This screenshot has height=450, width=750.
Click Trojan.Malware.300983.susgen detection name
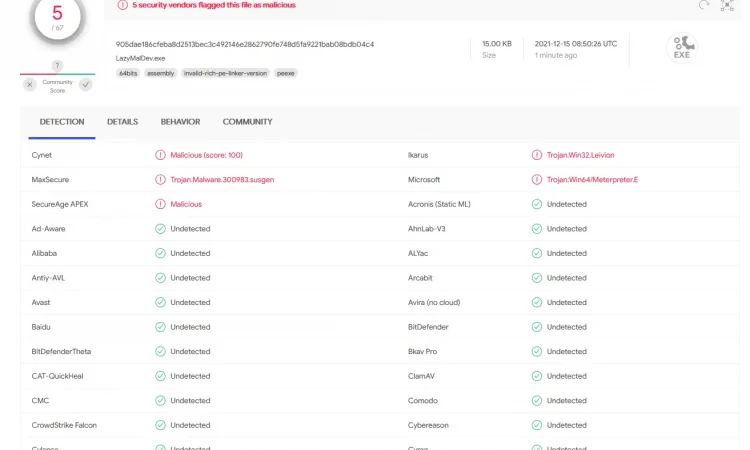click(222, 180)
